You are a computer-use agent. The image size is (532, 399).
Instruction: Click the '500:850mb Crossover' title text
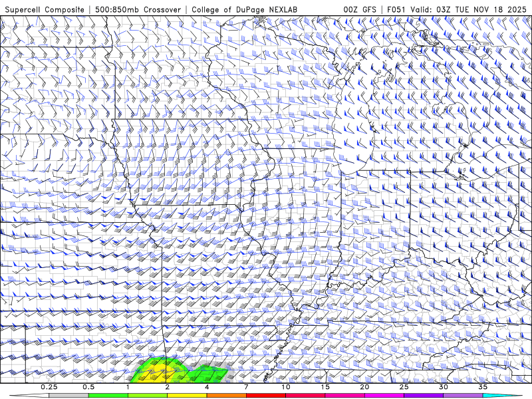[138, 9]
